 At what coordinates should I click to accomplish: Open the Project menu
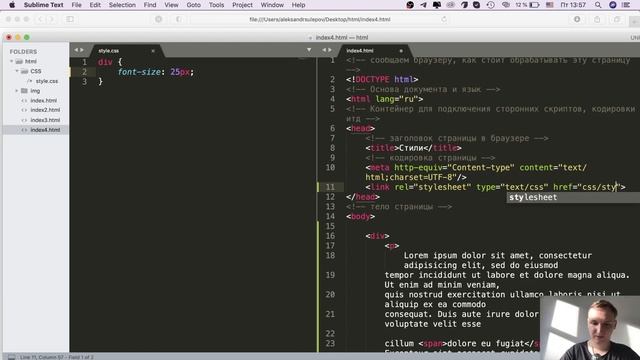[x=242, y=5]
